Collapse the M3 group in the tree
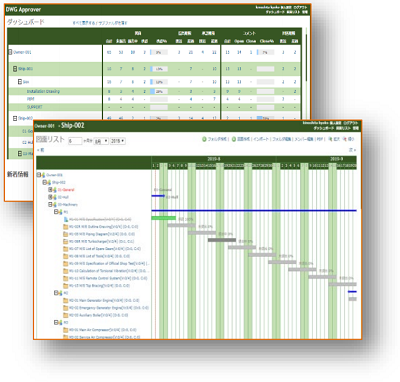The image size is (400, 382). point(56,322)
